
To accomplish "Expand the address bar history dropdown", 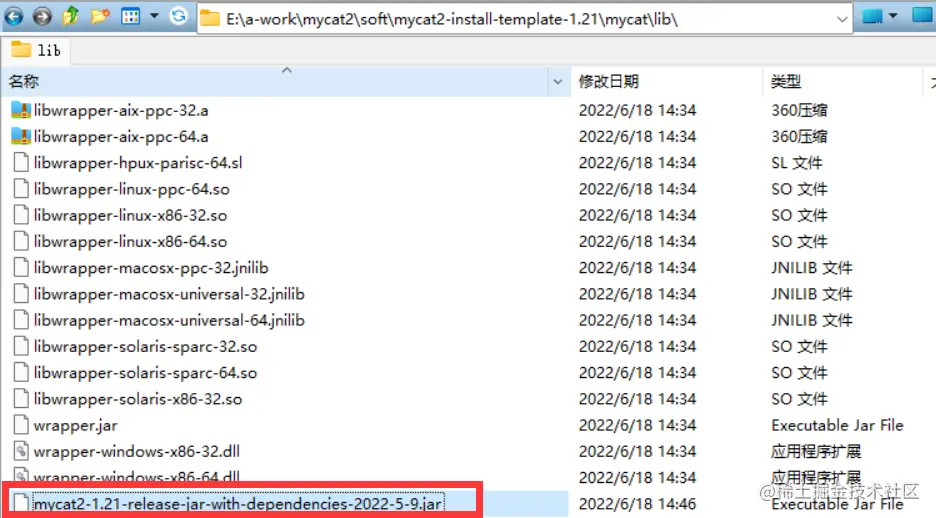I will coord(842,19).
